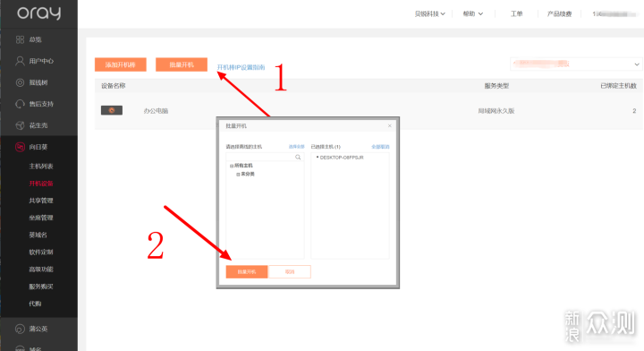Click the 已选择主机 (1) heading
Image resolution: width=644 pixels, height=351 pixels.
[x=326, y=147]
